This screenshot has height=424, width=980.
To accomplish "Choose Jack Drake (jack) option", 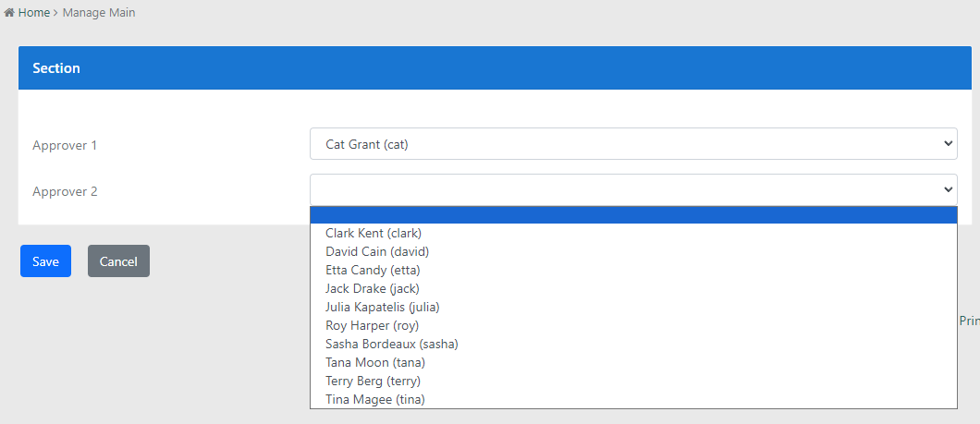I will [x=372, y=288].
